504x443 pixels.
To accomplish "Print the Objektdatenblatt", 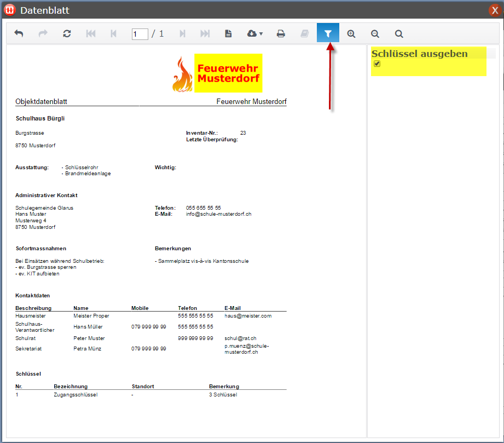I will pos(281,33).
